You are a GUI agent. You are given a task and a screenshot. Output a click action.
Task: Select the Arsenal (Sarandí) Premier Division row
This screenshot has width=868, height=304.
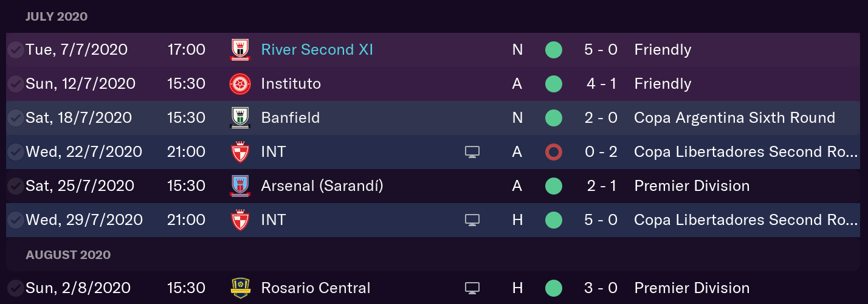pyautogui.click(x=433, y=185)
